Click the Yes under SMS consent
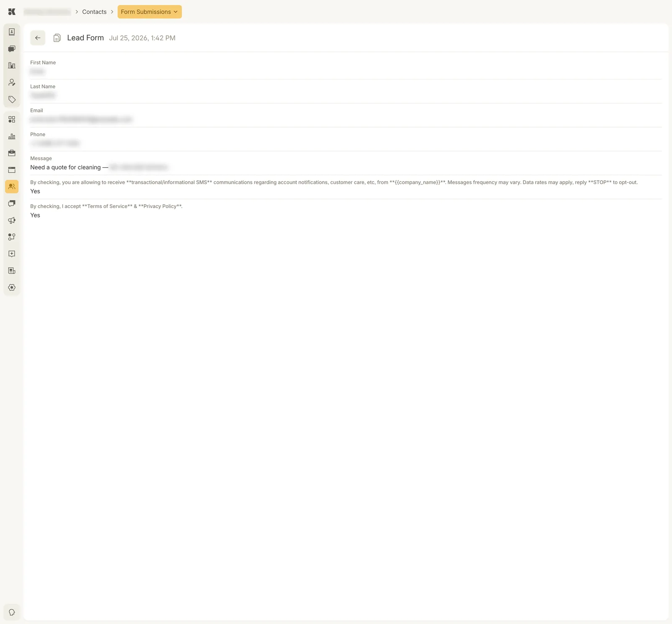The image size is (672, 624). point(35,191)
